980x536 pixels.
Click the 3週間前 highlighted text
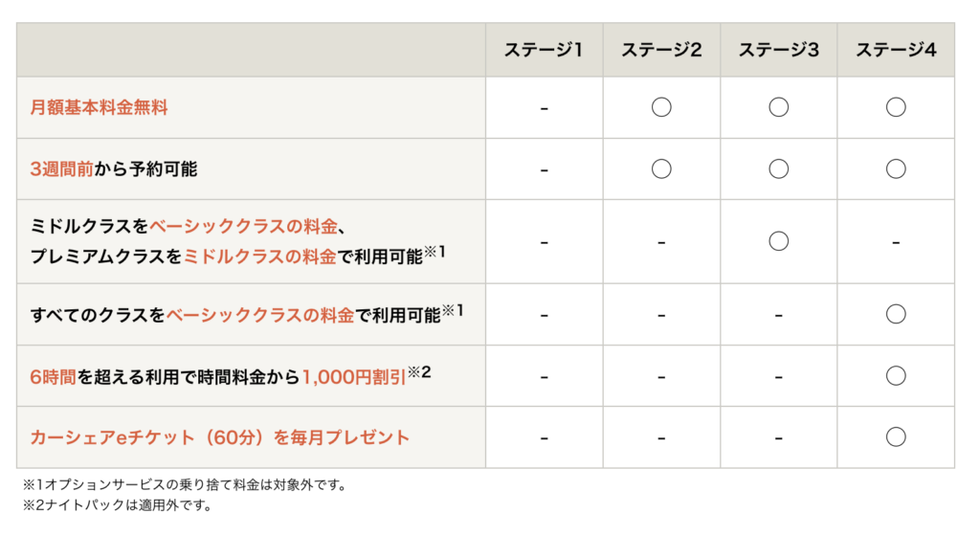(62, 168)
